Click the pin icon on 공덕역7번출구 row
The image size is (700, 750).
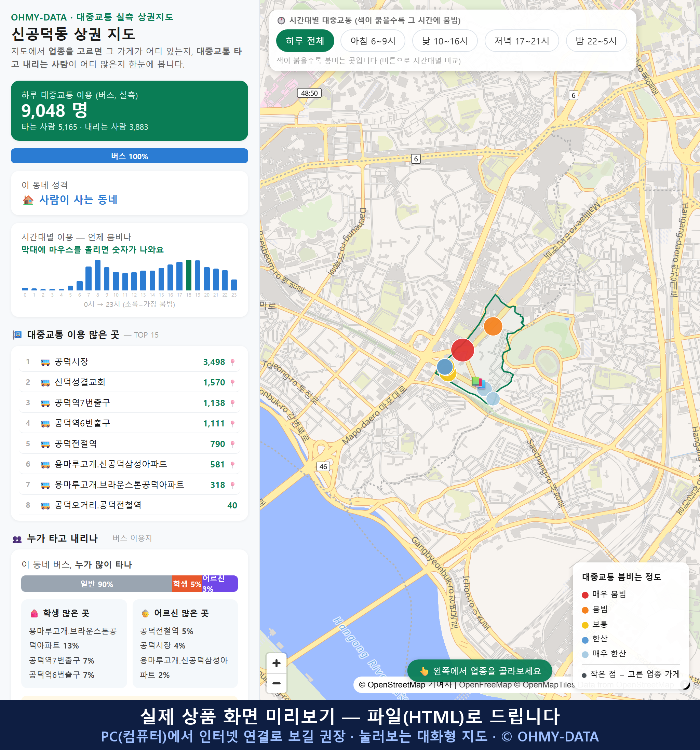click(x=232, y=403)
